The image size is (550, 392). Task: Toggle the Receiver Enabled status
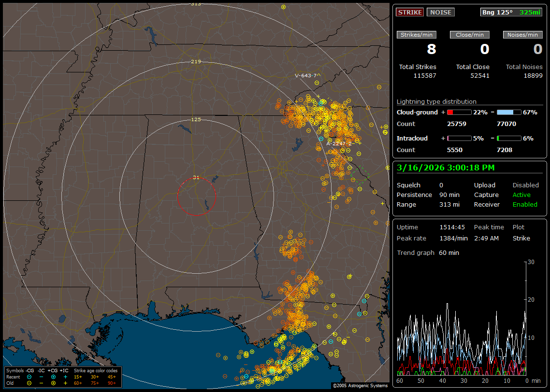(x=524, y=204)
